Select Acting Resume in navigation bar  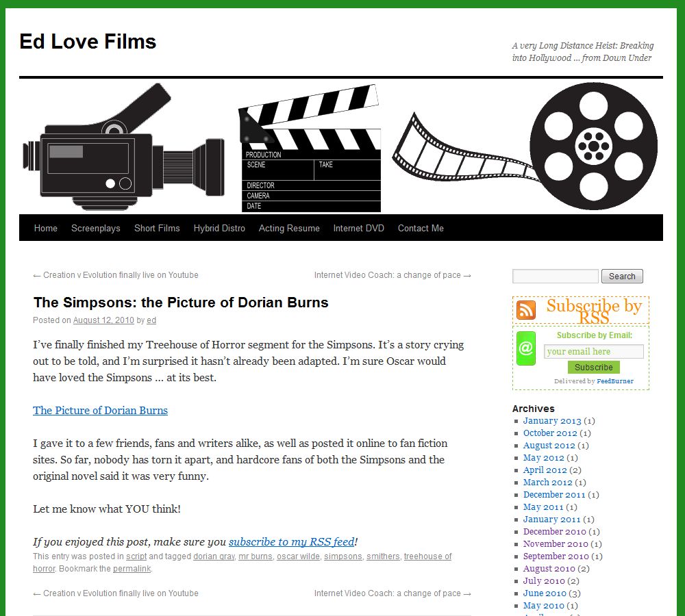(289, 228)
